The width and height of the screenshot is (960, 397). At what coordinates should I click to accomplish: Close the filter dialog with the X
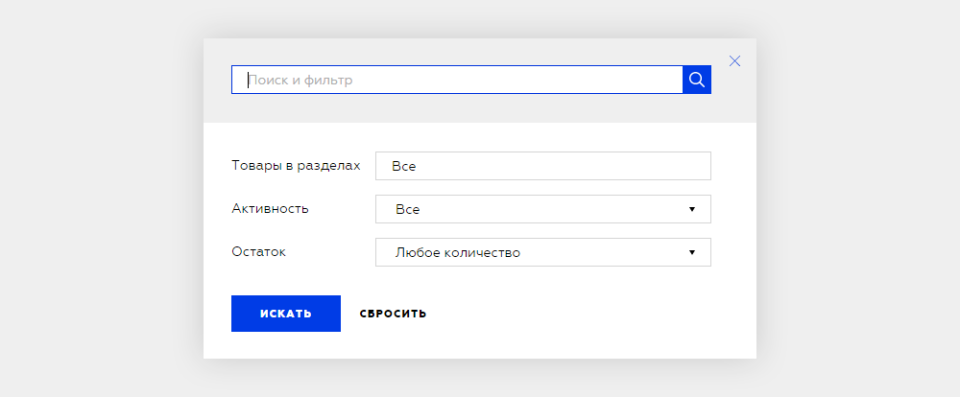735,61
